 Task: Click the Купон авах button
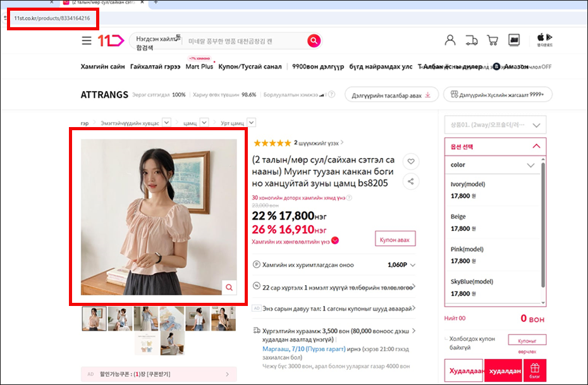pyautogui.click(x=395, y=240)
